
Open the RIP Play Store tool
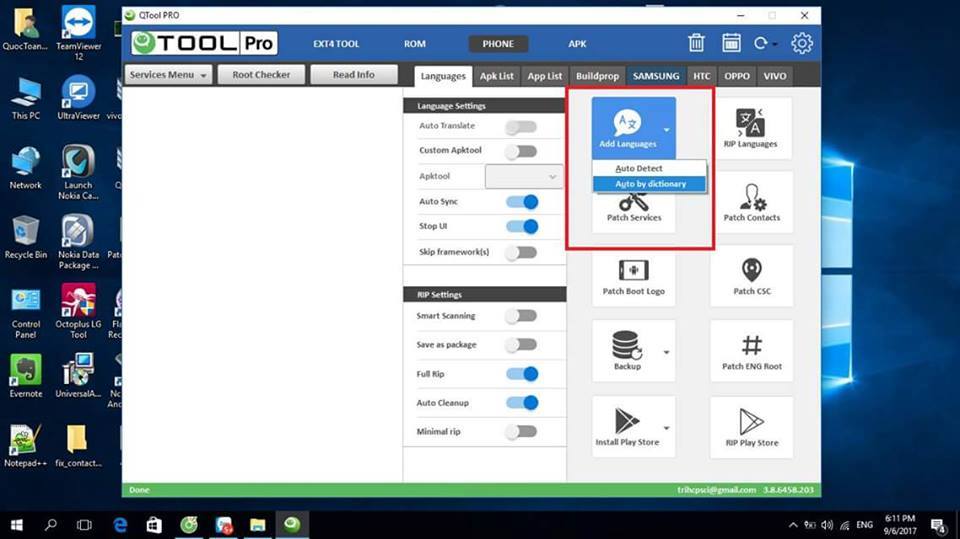click(x=752, y=428)
